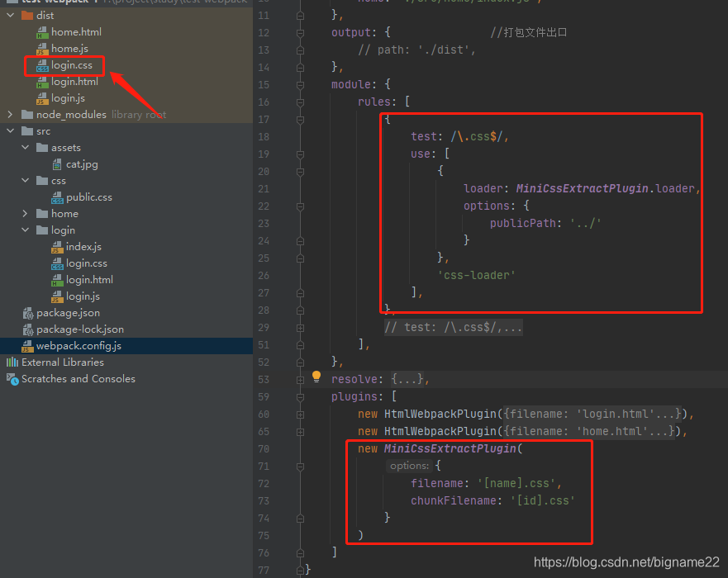This screenshot has height=578, width=728.
Task: Open login.js in the dist folder
Action: pos(68,98)
